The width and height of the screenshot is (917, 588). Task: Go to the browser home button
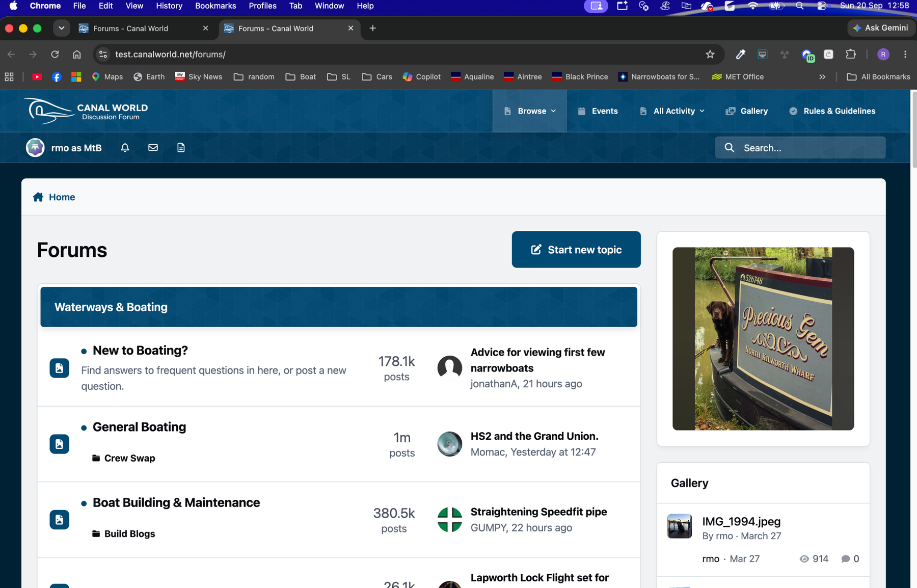[x=77, y=55]
